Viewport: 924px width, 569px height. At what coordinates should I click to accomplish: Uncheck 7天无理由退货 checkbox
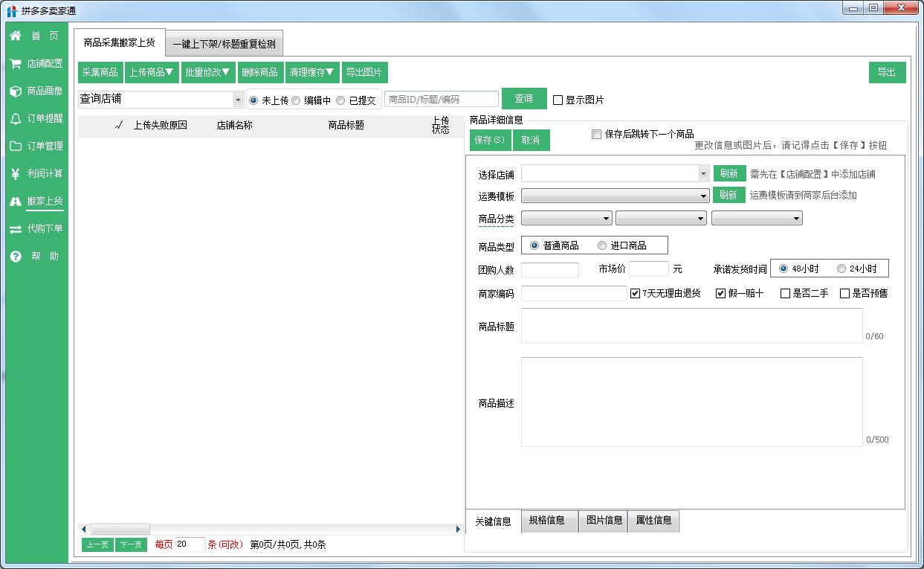point(635,293)
